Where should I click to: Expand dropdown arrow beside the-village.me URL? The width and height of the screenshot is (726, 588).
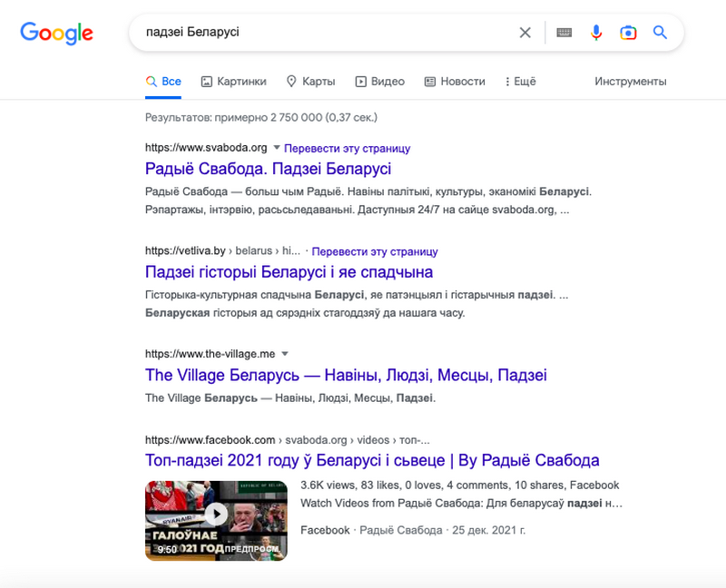(x=284, y=354)
